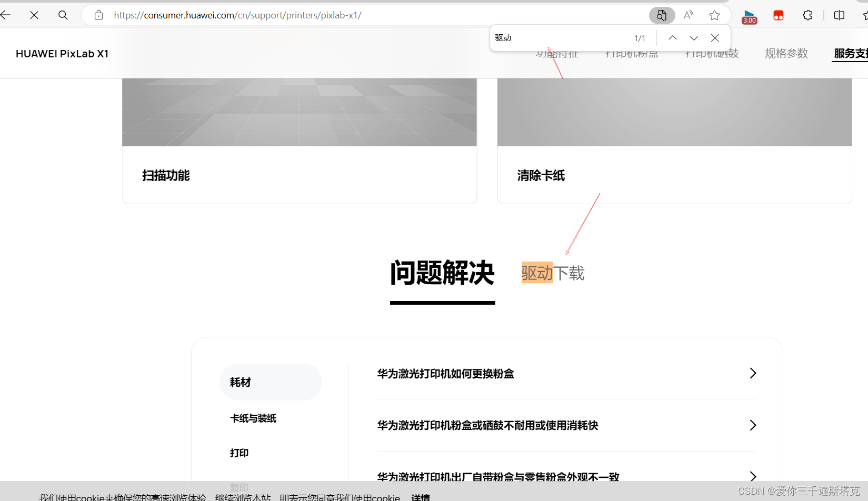868x501 pixels.
Task: Click 详情 link in cookie notice
Action: click(x=421, y=497)
